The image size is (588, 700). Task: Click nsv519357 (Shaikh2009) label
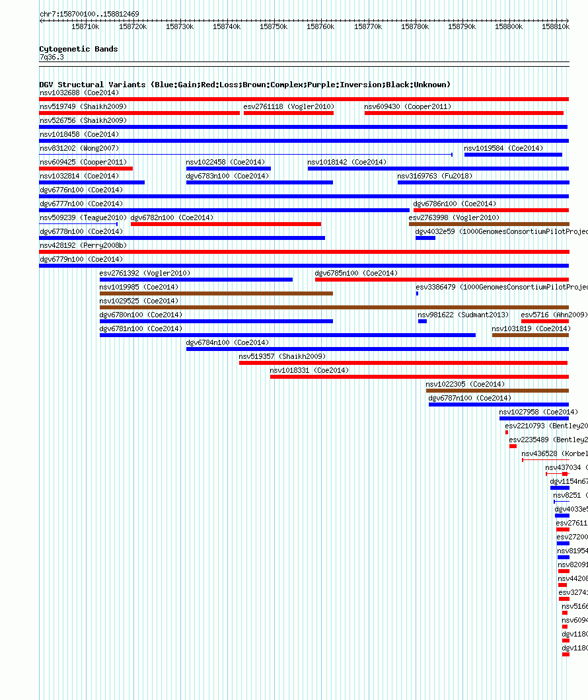(x=282, y=356)
